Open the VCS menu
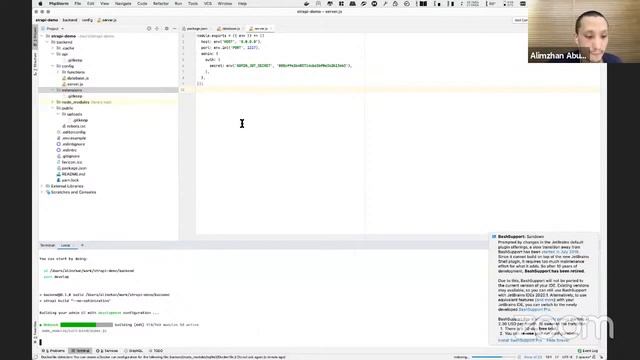The height and width of the screenshot is (360, 640). point(208,4)
